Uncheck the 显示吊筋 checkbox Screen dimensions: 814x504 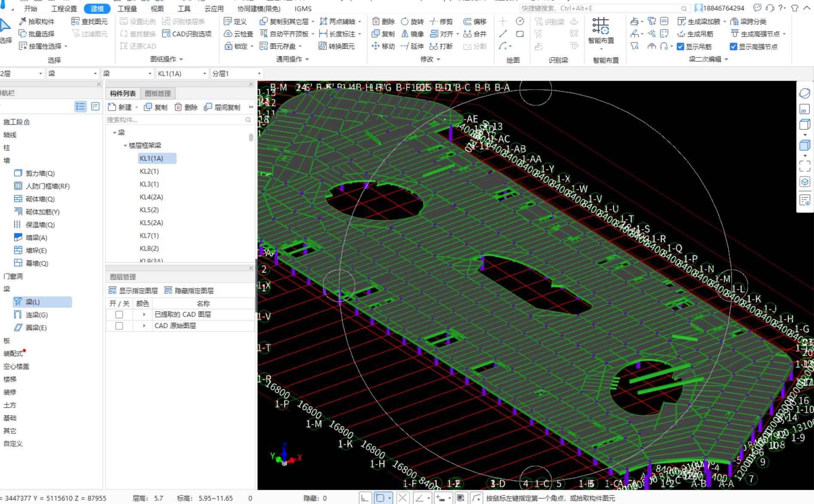coord(681,47)
